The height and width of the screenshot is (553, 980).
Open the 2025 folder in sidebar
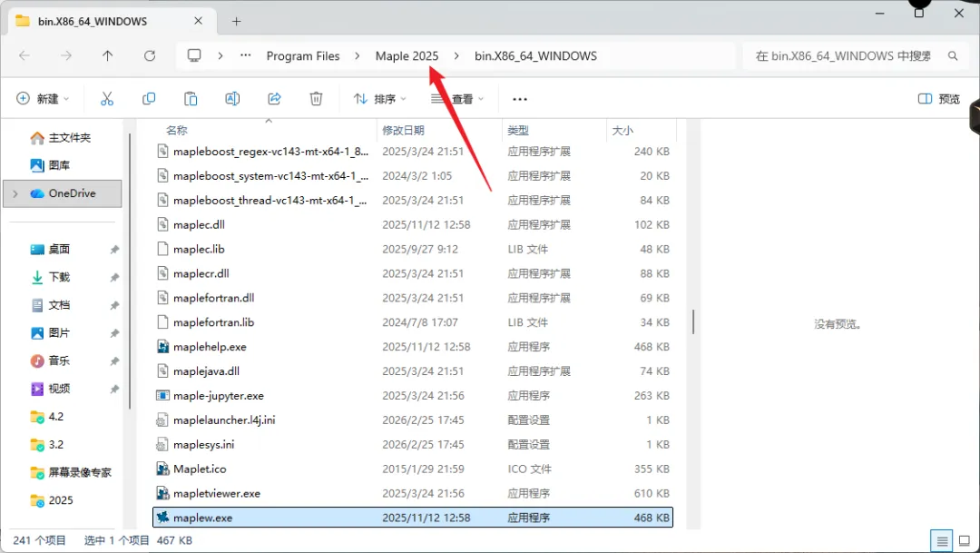tap(52, 500)
